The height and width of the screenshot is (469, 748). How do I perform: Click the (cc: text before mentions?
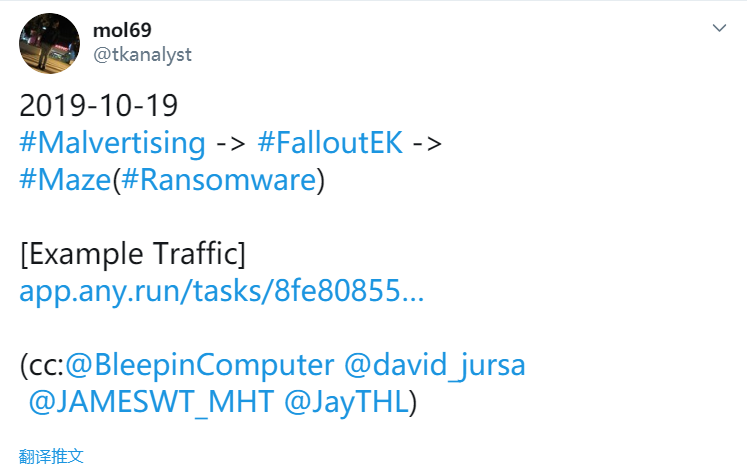pos(42,365)
